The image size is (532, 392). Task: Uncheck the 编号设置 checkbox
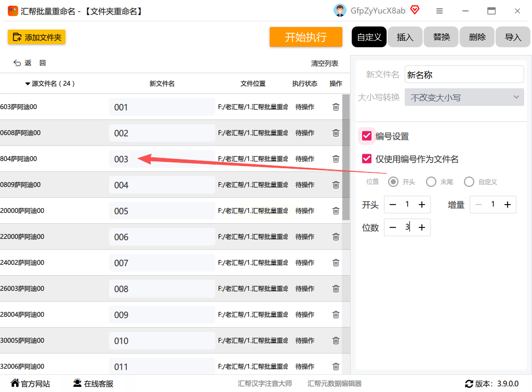(x=366, y=136)
